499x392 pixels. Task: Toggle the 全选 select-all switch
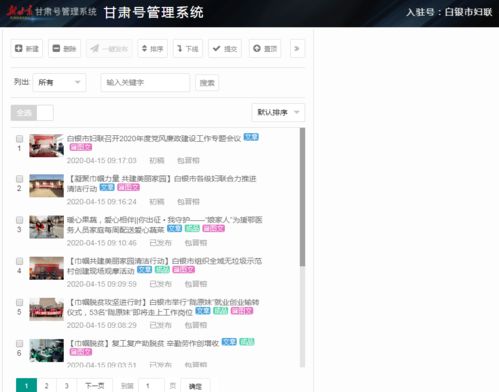pos(32,113)
